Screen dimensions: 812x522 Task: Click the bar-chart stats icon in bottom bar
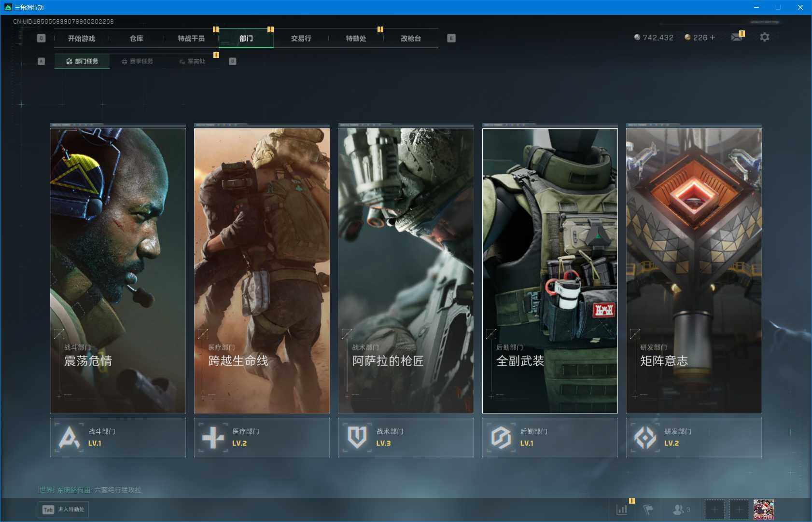click(622, 509)
